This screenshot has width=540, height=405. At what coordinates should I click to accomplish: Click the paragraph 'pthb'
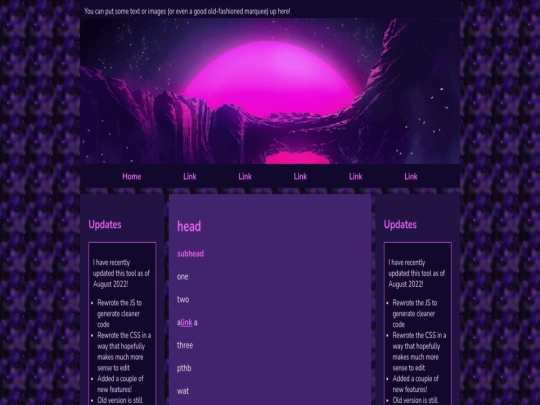pyautogui.click(x=184, y=368)
